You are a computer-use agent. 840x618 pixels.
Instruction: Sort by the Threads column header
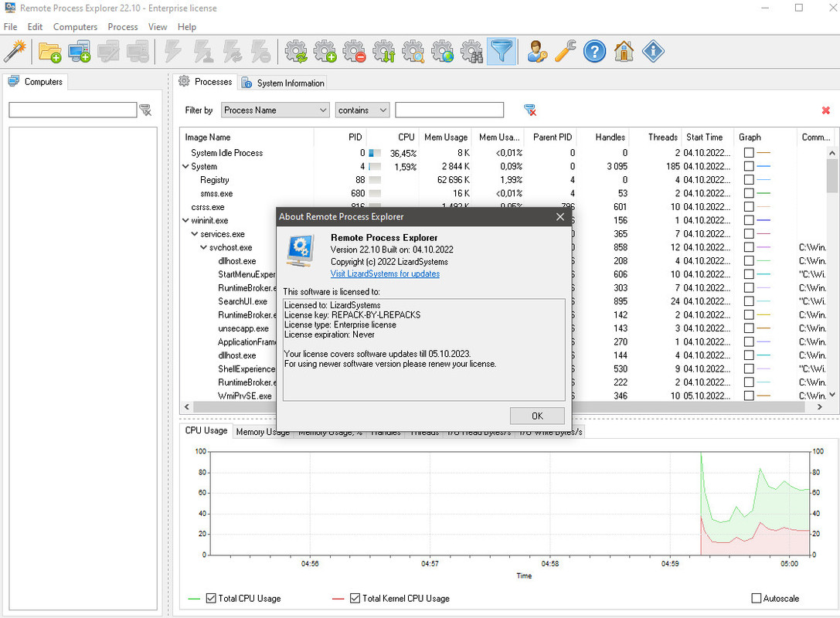656,137
